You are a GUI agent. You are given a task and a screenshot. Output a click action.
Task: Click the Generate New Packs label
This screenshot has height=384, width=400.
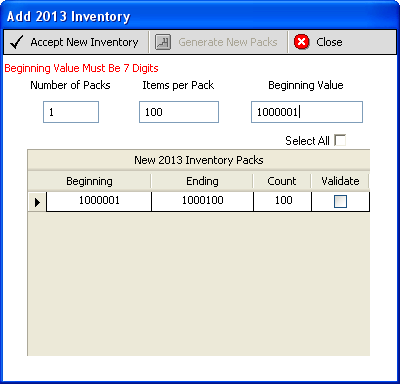(x=228, y=42)
